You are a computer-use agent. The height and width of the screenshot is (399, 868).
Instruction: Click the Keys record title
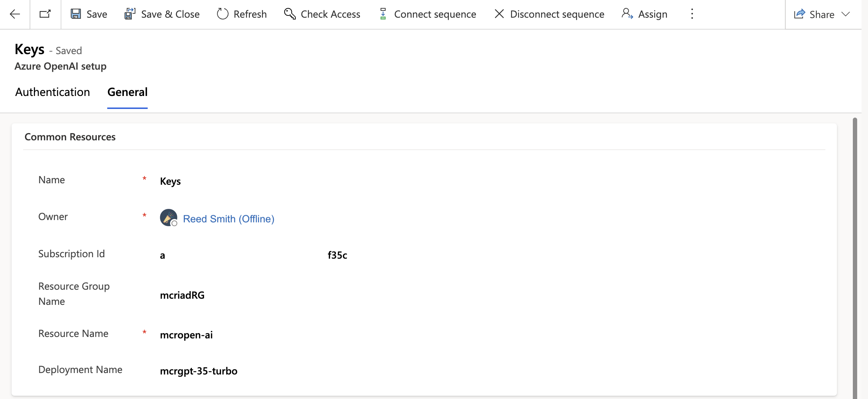coord(30,49)
